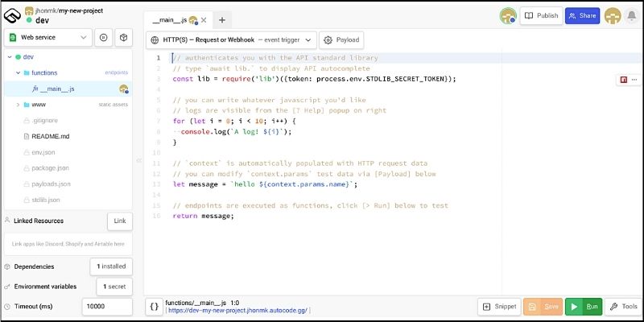Click the circular pause icon beside Web service

[x=104, y=37]
